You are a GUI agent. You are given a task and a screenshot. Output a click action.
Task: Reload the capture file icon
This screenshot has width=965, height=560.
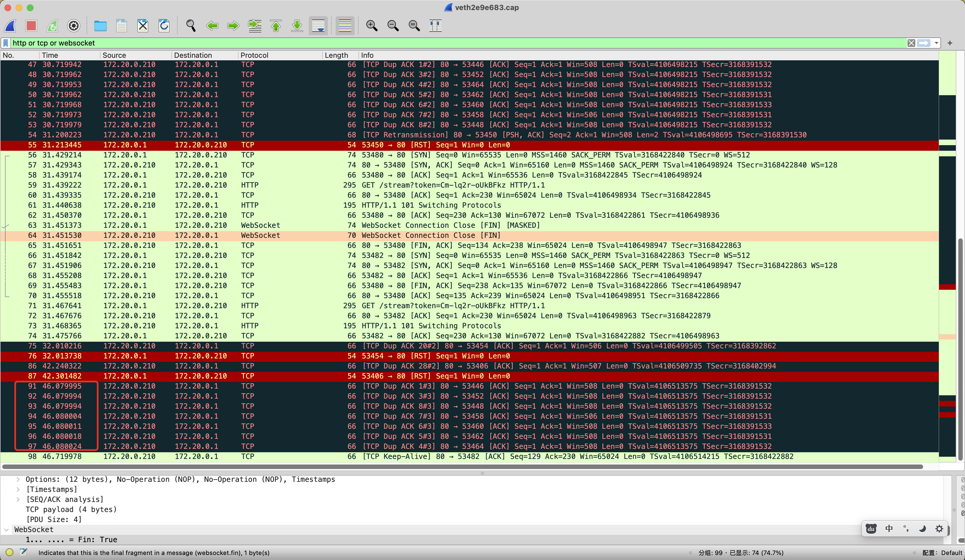164,26
